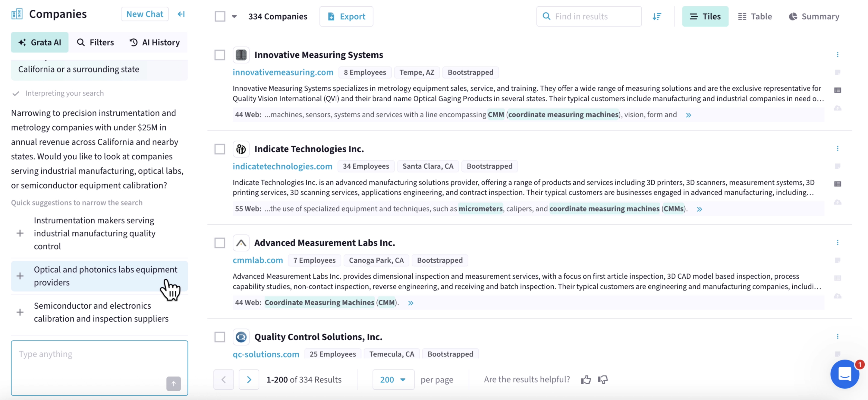Open the Summary view
This screenshot has height=400, width=868.
click(814, 16)
